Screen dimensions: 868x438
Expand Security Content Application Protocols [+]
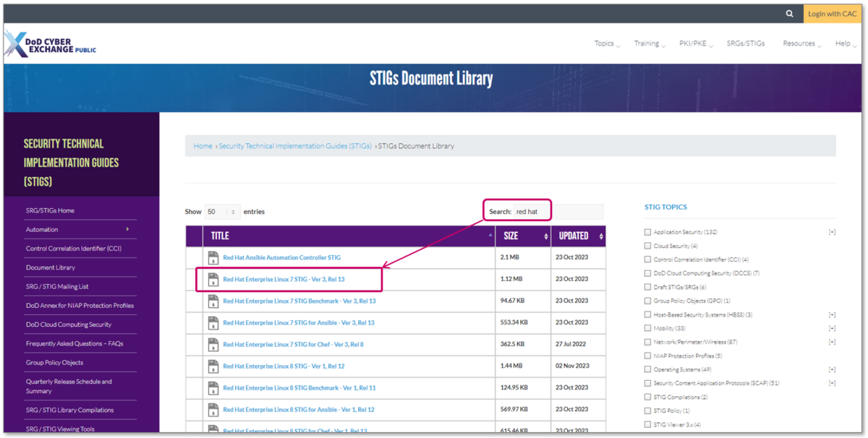point(832,383)
